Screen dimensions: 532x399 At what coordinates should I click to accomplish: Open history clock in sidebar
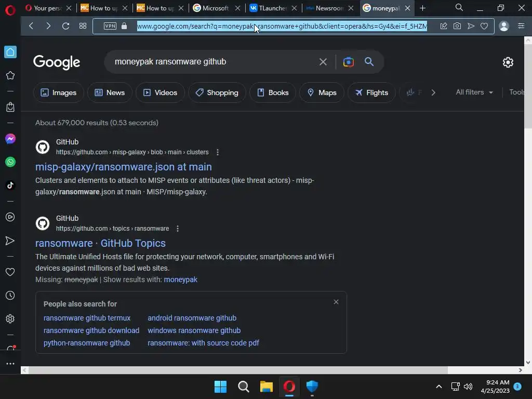(10, 296)
